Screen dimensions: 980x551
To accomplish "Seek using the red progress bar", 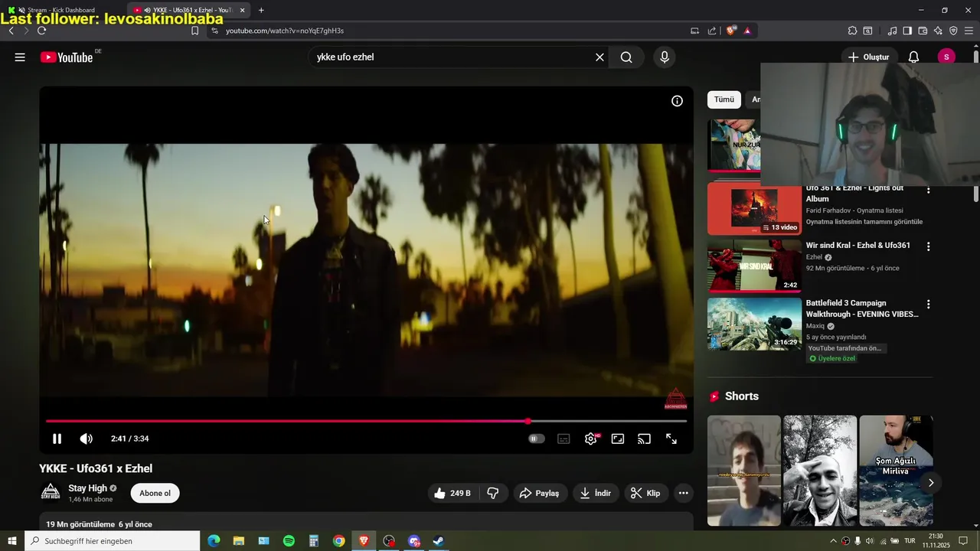I will tap(366, 421).
